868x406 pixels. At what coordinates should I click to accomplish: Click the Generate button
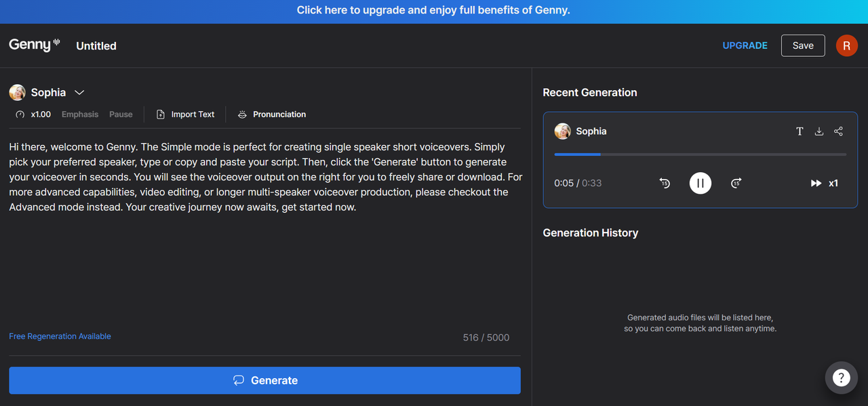coord(264,380)
